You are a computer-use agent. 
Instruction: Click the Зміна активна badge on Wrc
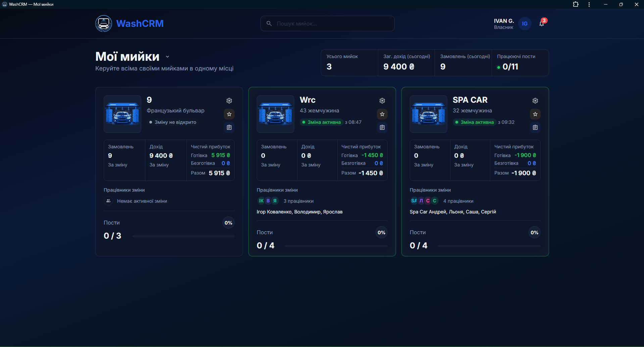pos(321,122)
